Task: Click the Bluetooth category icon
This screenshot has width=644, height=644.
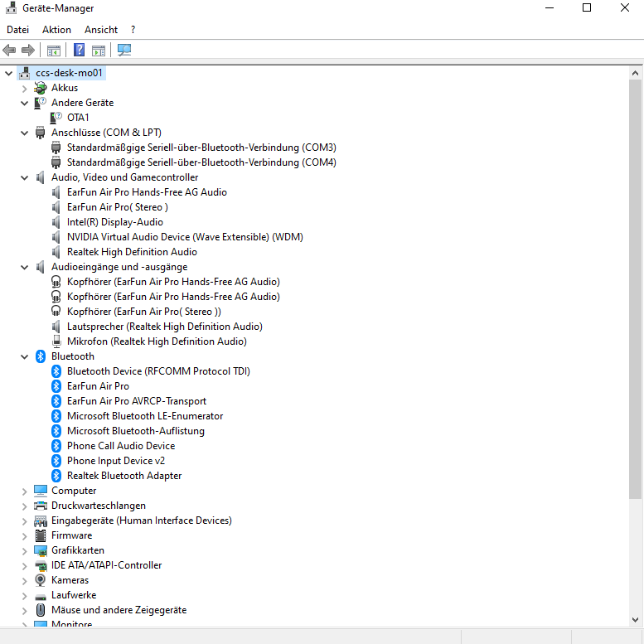Action: click(41, 356)
